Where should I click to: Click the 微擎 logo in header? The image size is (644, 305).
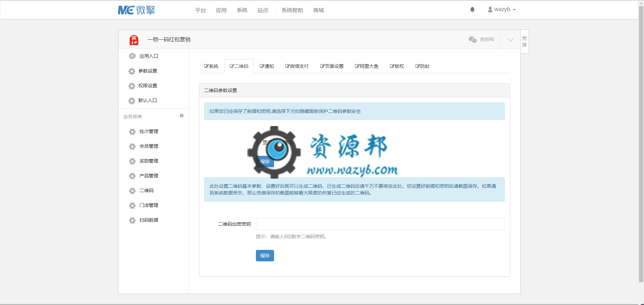(x=137, y=10)
